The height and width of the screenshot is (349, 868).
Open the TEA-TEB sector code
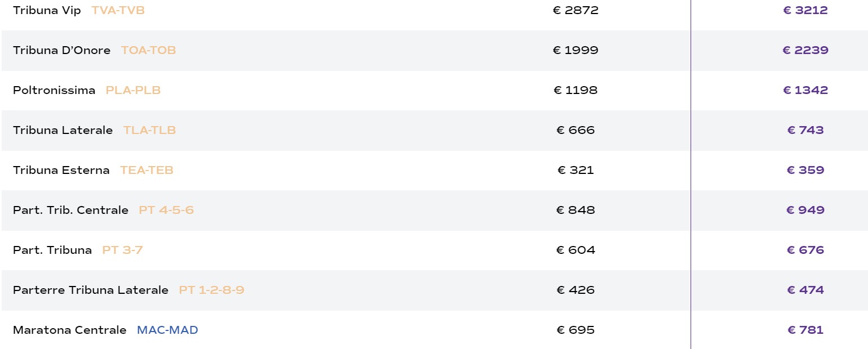click(x=146, y=171)
